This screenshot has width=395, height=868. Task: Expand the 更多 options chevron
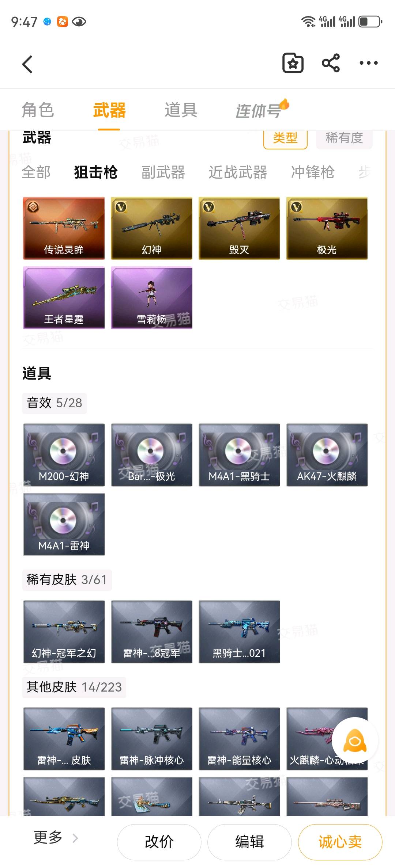[x=75, y=838]
